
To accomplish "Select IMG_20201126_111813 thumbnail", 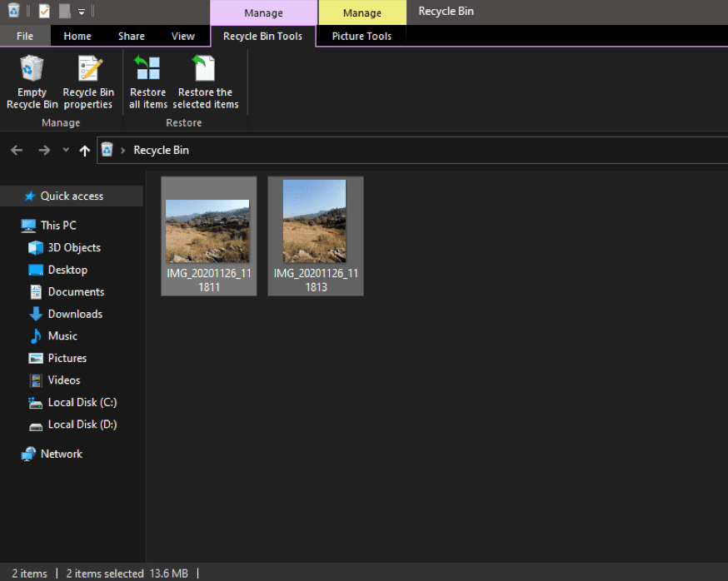I will [x=314, y=235].
